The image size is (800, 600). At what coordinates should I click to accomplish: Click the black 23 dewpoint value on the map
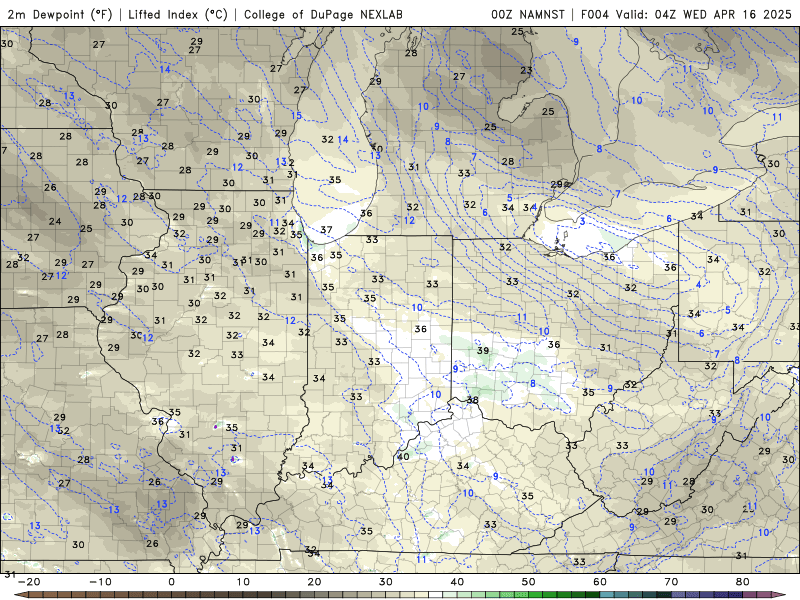(x=526, y=70)
